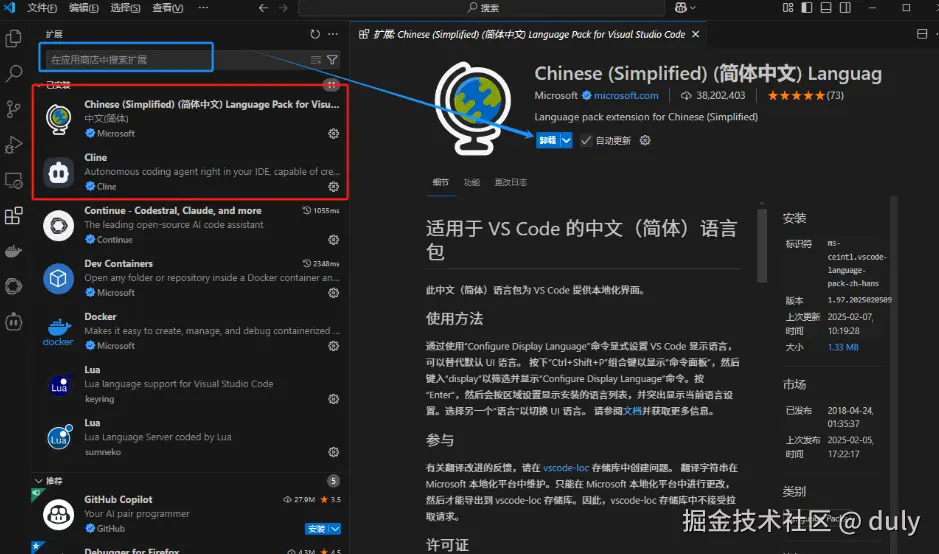Manage gear for Chinese Language Pack row
This screenshot has height=554, width=939.
(334, 134)
